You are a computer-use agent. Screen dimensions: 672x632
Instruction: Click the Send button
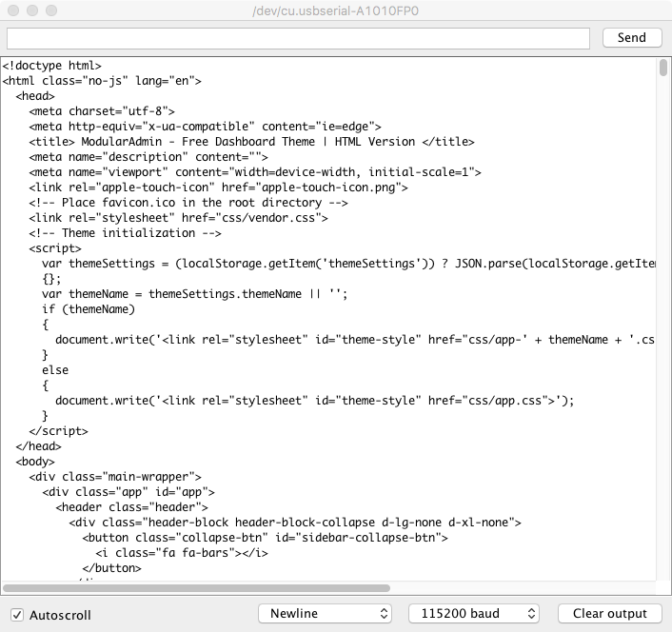click(632, 38)
